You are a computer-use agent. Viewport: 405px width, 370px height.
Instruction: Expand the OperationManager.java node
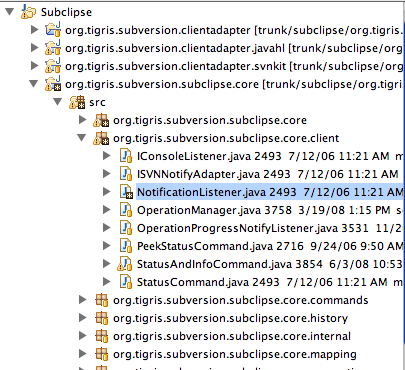106,210
